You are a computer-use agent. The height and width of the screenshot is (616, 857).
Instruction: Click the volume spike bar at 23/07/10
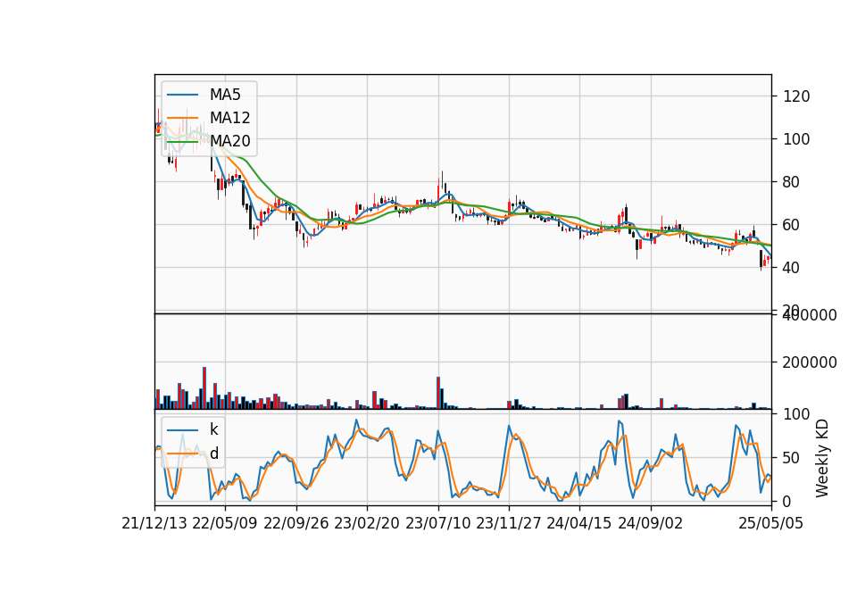tap(438, 393)
